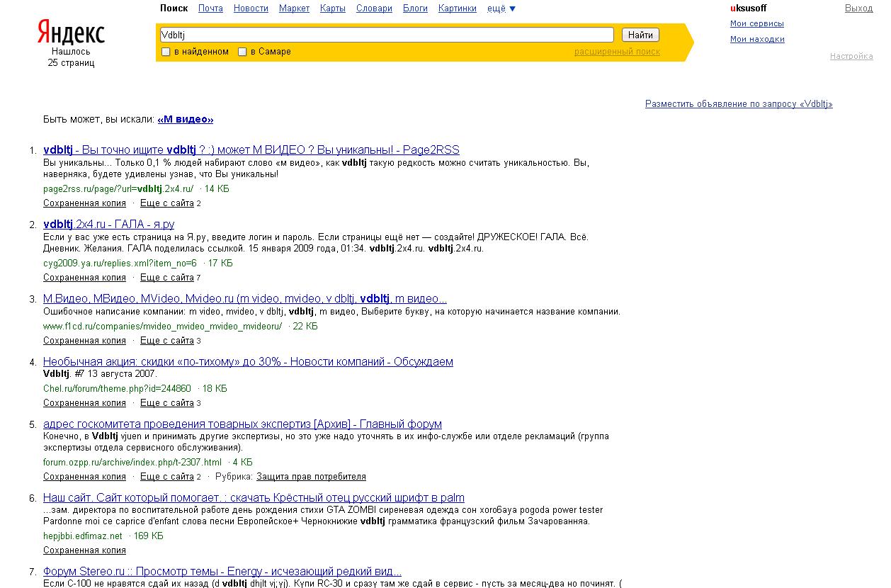
Task: Open the 'Блоги' service
Action: [415, 9]
